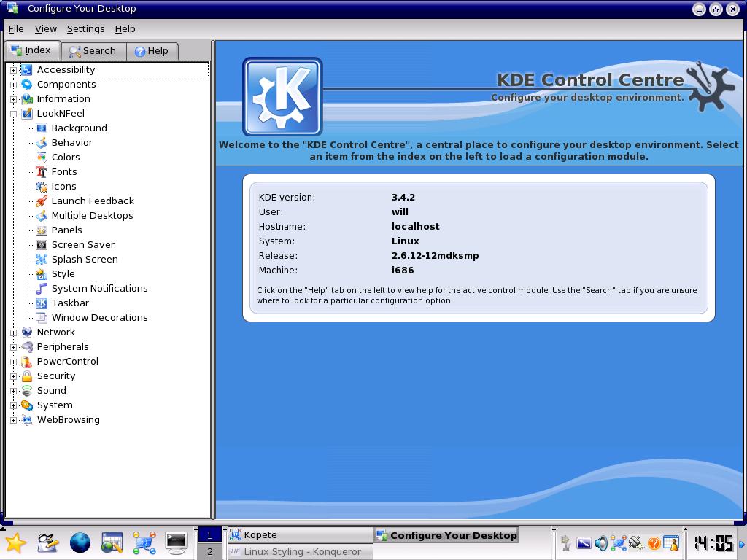Open the Style module icon

click(42, 274)
